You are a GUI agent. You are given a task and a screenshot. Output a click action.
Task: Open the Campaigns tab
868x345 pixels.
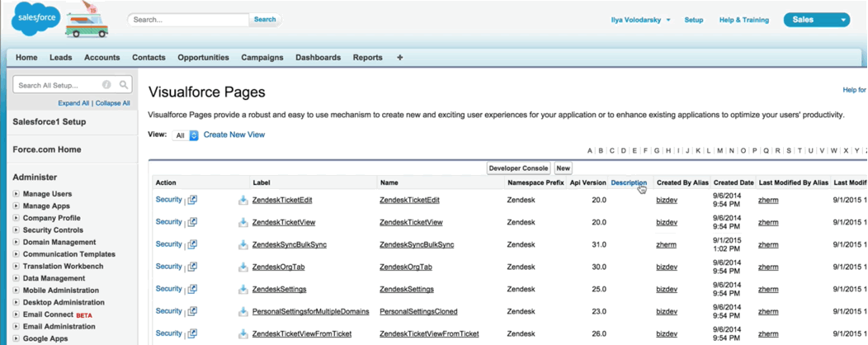262,57
